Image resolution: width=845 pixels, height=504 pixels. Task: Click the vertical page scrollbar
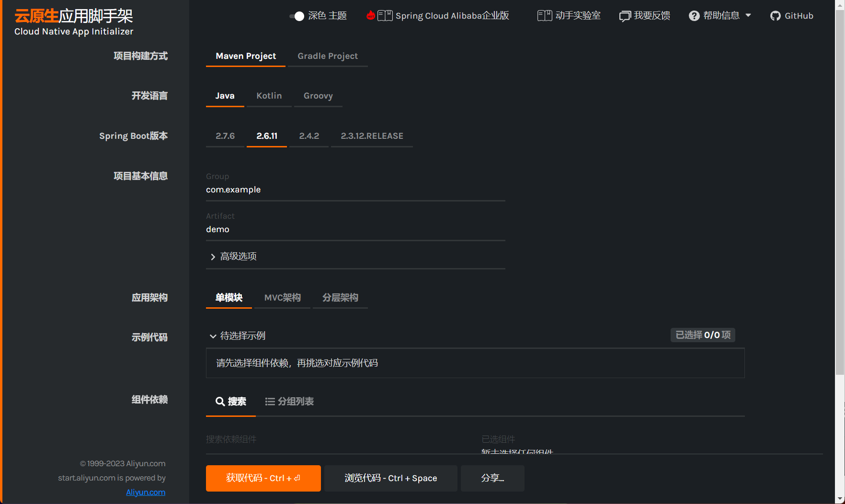[840, 191]
